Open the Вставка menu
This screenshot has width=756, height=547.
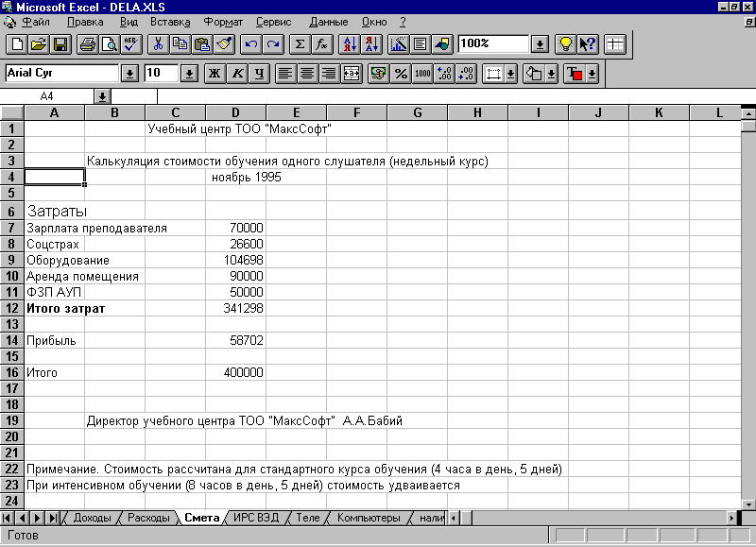coord(170,22)
